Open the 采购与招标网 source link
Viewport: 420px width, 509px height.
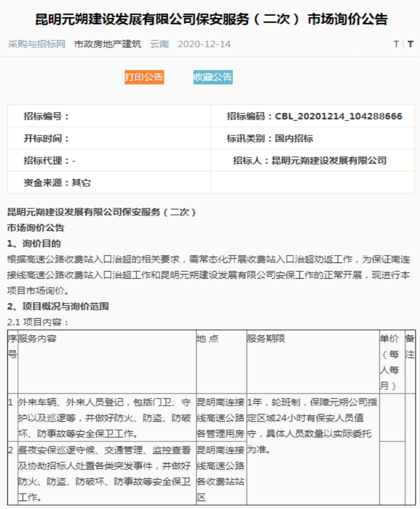pos(37,44)
